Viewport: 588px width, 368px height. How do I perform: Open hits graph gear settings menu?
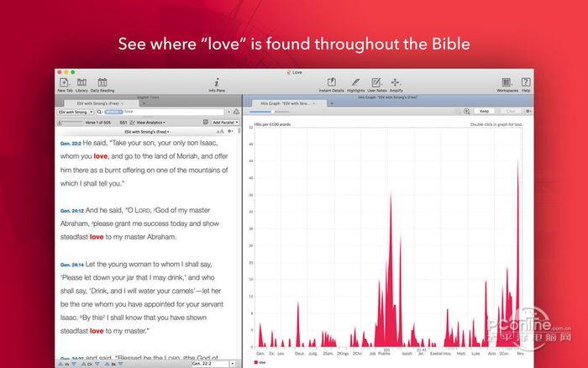point(528,112)
